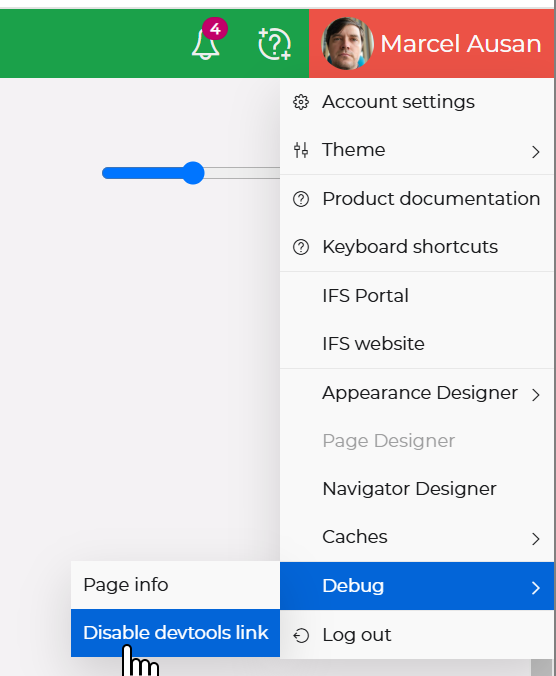Click the blue slider handle

(193, 173)
